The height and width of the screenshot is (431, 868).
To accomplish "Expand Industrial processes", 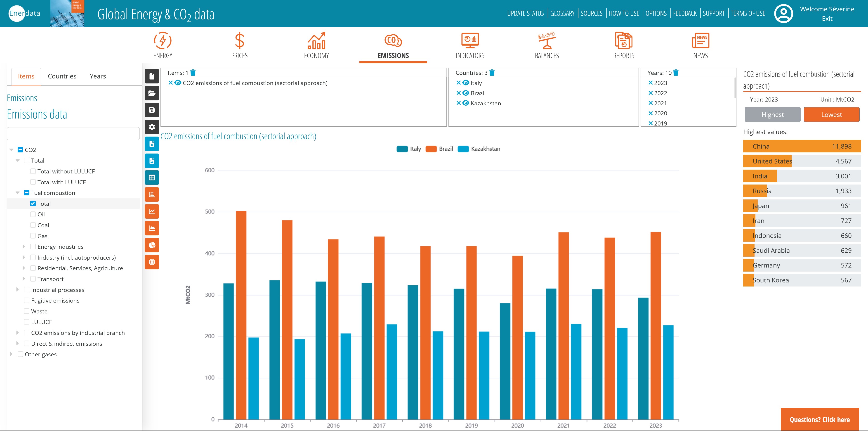I will 18,290.
